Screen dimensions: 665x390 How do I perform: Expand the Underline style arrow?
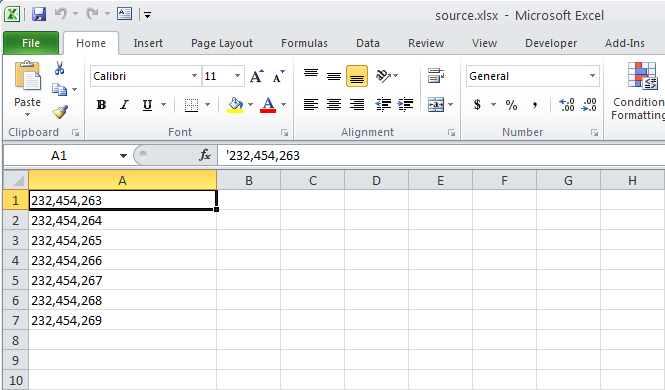[163, 105]
